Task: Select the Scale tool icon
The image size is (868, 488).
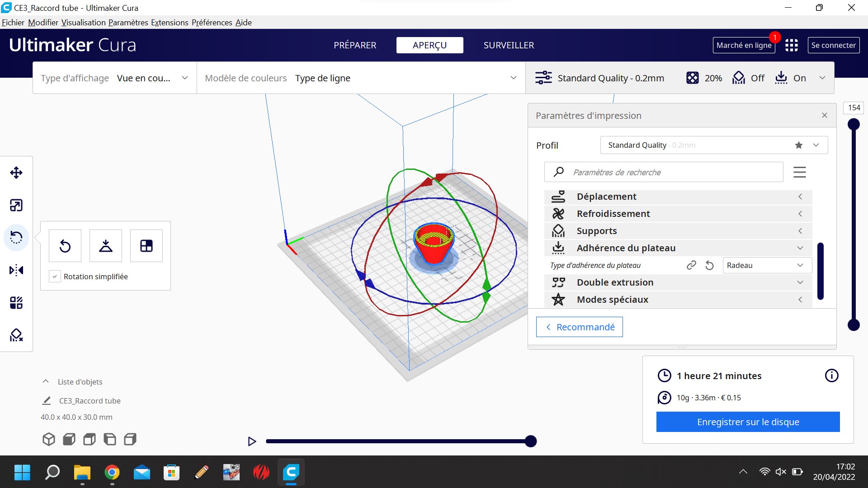Action: click(x=16, y=205)
